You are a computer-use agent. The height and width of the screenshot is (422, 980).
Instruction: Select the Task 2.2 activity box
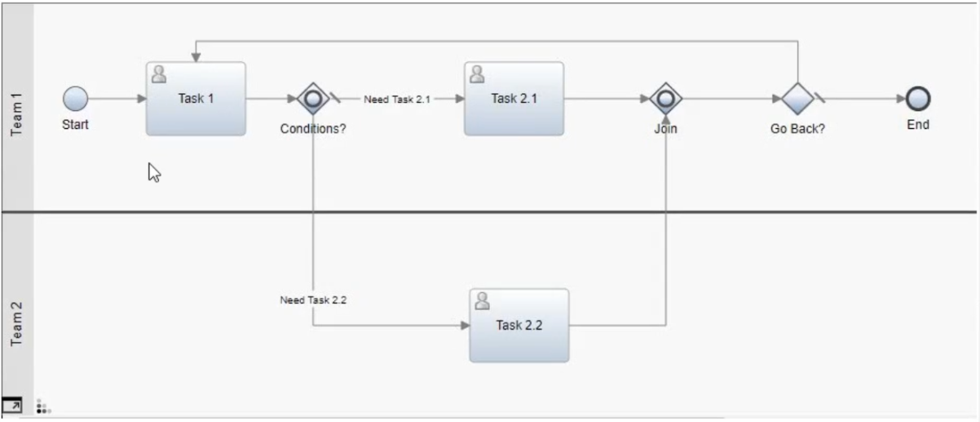tap(519, 325)
